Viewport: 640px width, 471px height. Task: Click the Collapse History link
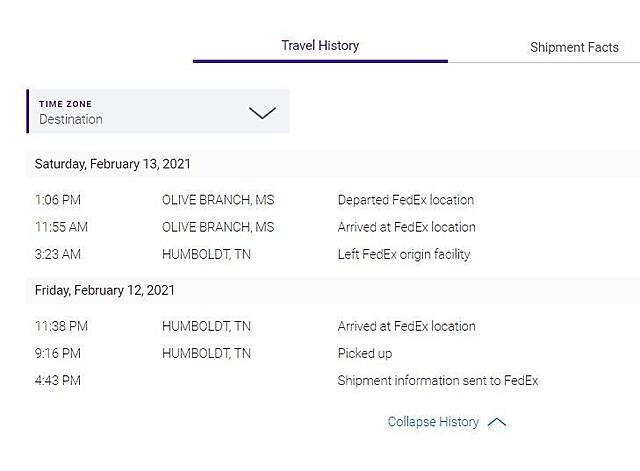(433, 422)
